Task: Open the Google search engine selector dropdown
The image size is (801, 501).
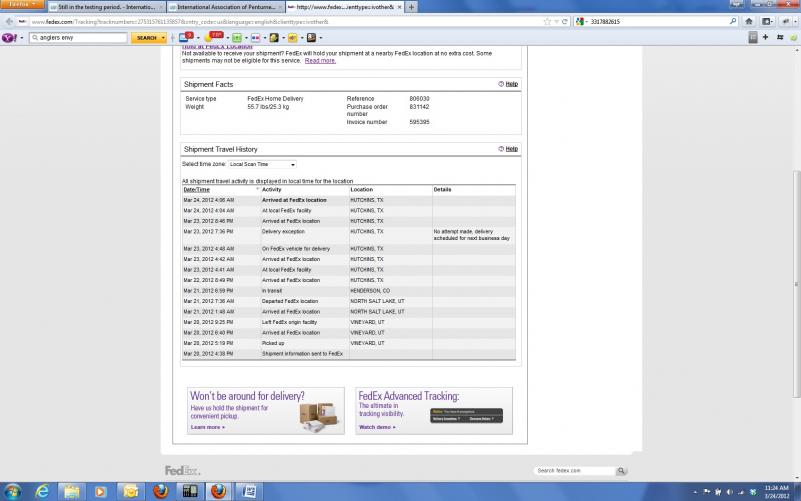Action: click(581, 21)
